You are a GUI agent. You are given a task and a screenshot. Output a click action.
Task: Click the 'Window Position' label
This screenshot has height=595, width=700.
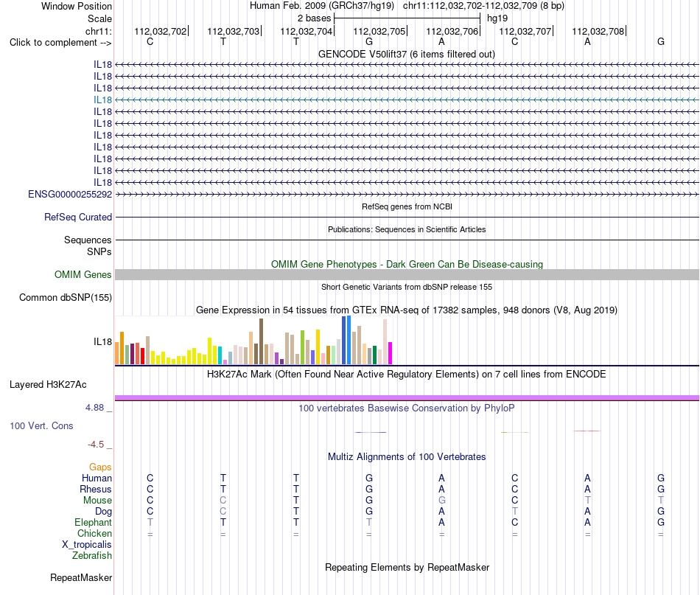pyautogui.click(x=77, y=6)
